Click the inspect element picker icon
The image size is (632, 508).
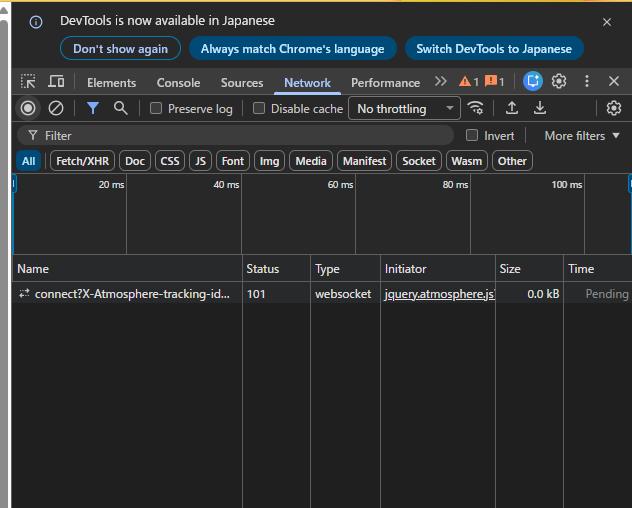(x=28, y=82)
